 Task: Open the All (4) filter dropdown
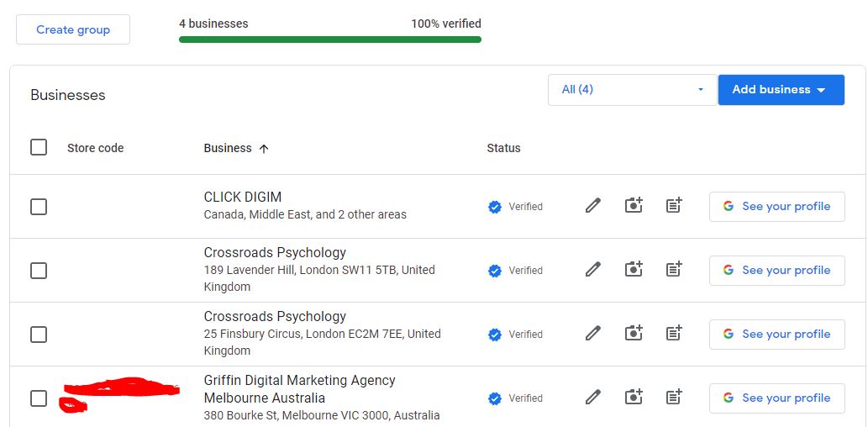pos(632,90)
